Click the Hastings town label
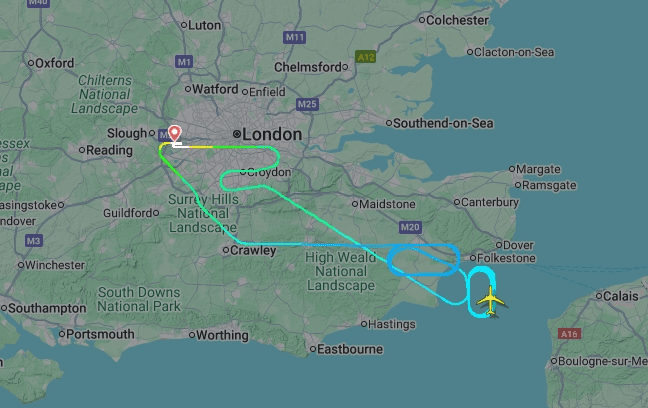648x408 pixels. [x=391, y=324]
